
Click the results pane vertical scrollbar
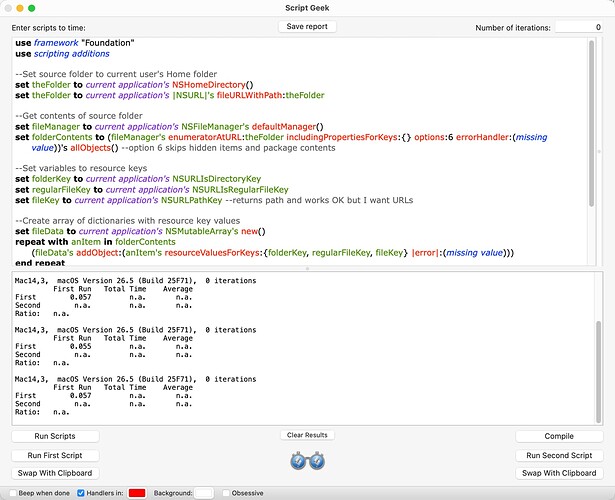tap(598, 372)
